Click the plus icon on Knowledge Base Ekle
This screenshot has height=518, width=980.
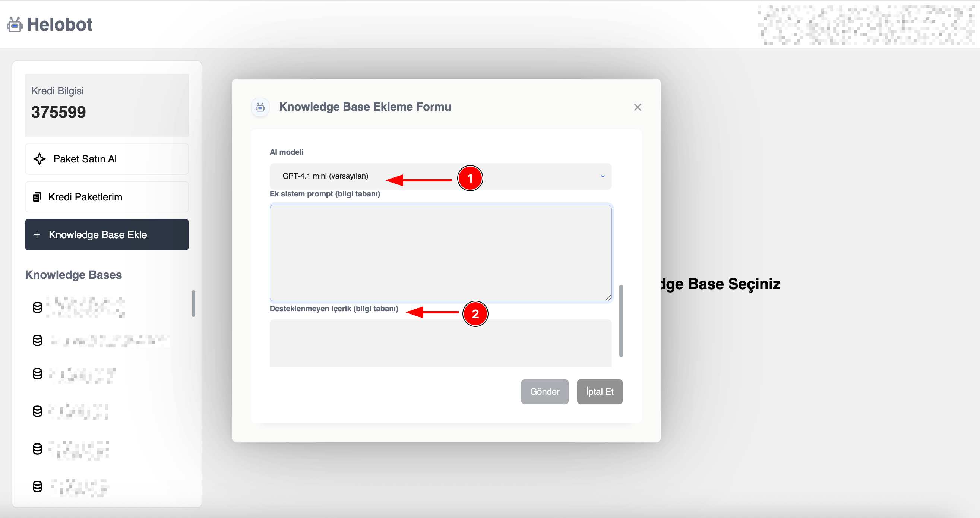pos(37,235)
